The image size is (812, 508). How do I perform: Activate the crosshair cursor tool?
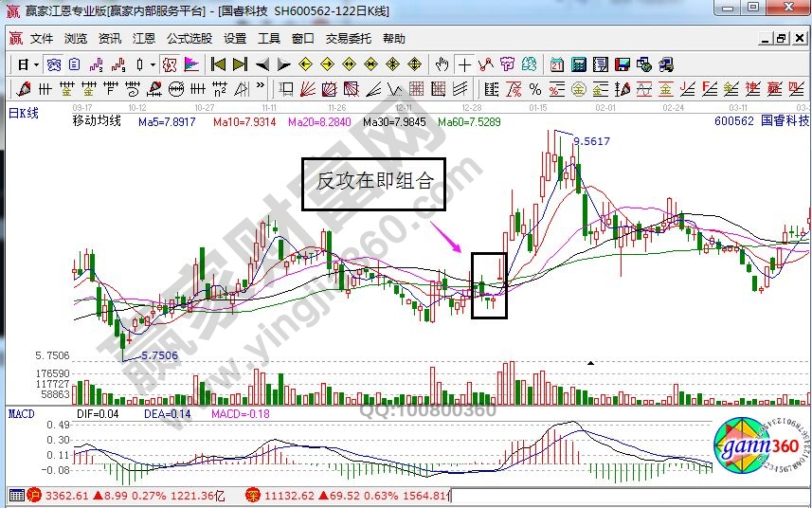pyautogui.click(x=464, y=64)
